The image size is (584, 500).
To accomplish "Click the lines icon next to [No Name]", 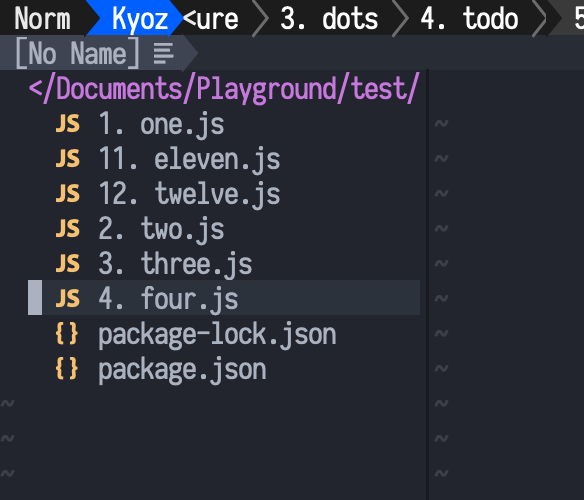I will pyautogui.click(x=164, y=53).
